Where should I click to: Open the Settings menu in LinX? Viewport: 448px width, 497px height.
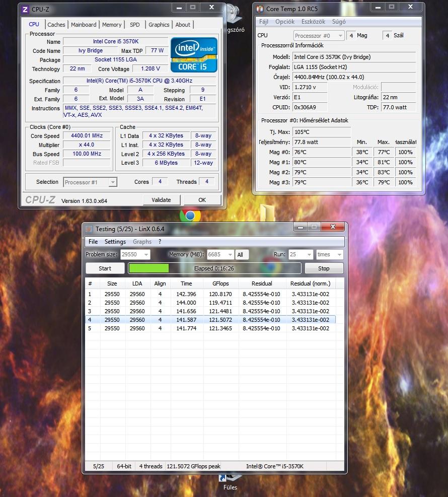point(115,242)
